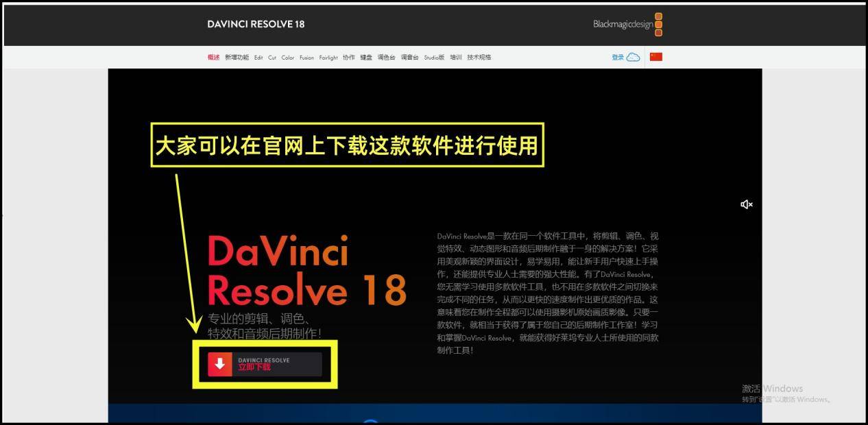Click the paragraph starting DaVinci Resolve是一款
Screen dimensions: 868x425
pos(547,293)
